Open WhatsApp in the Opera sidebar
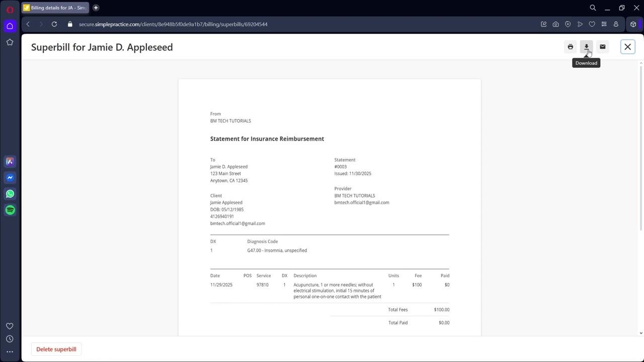Screen dimensions: 644x362 [x=10, y=194]
